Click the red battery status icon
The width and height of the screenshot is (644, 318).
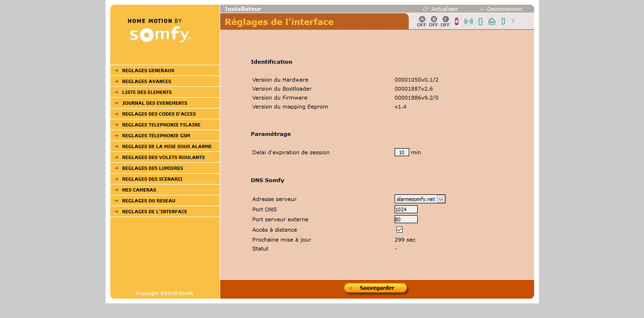(456, 21)
